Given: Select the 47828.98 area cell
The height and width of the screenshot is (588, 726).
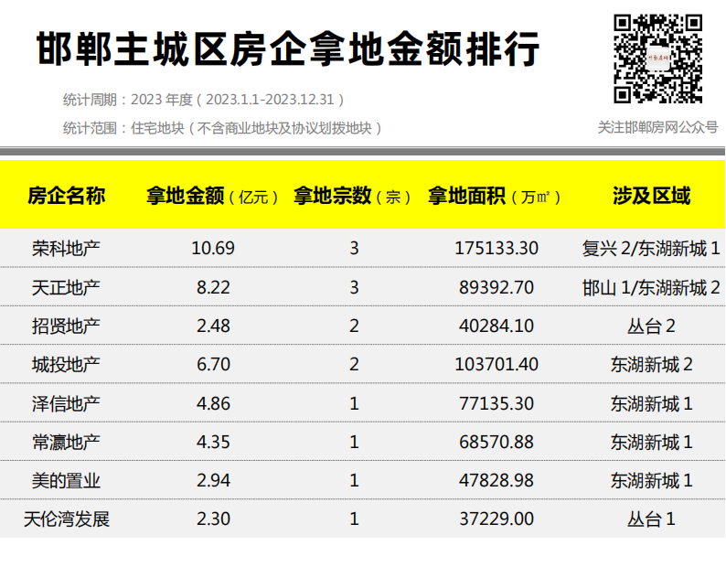Looking at the screenshot, I should 496,481.
